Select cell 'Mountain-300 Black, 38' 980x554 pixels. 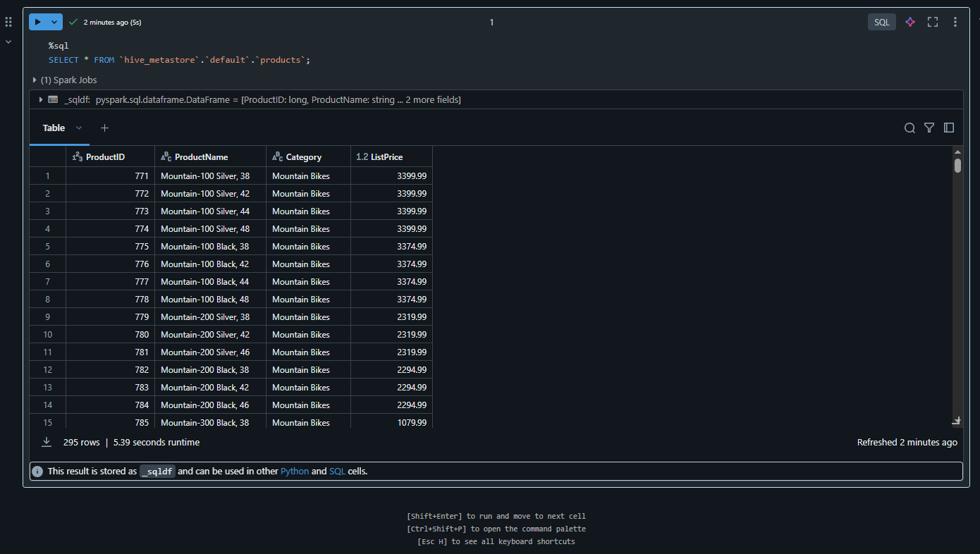coord(210,422)
